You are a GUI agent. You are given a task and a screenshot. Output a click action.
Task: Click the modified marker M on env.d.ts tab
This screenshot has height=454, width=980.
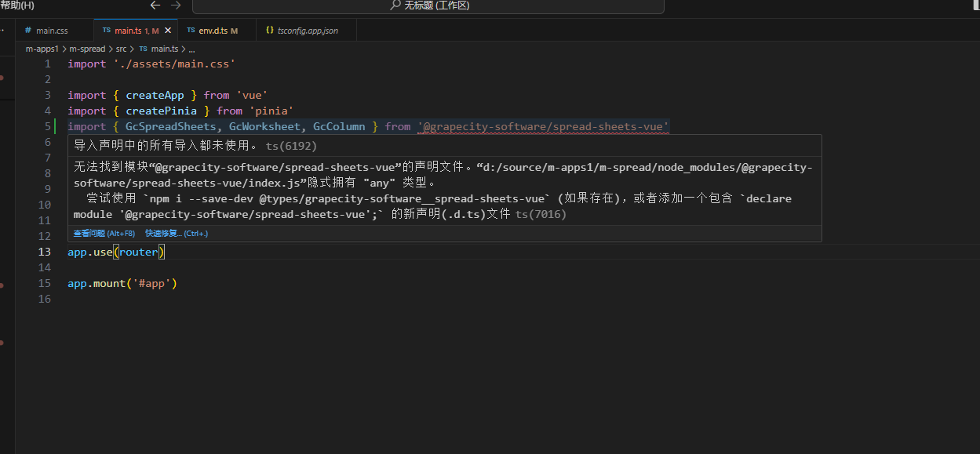tap(233, 31)
